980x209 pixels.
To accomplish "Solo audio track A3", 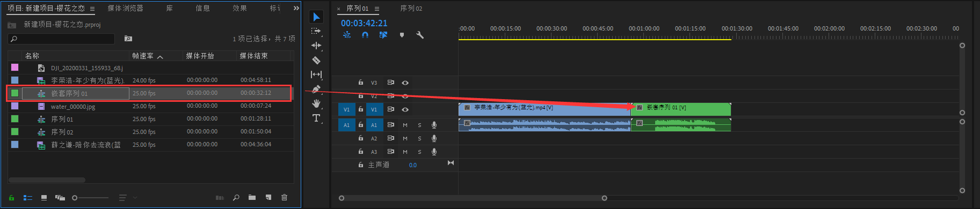I will click(x=419, y=152).
